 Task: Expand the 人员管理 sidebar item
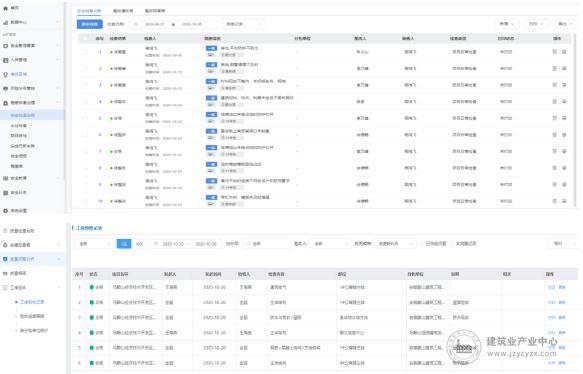(58, 60)
